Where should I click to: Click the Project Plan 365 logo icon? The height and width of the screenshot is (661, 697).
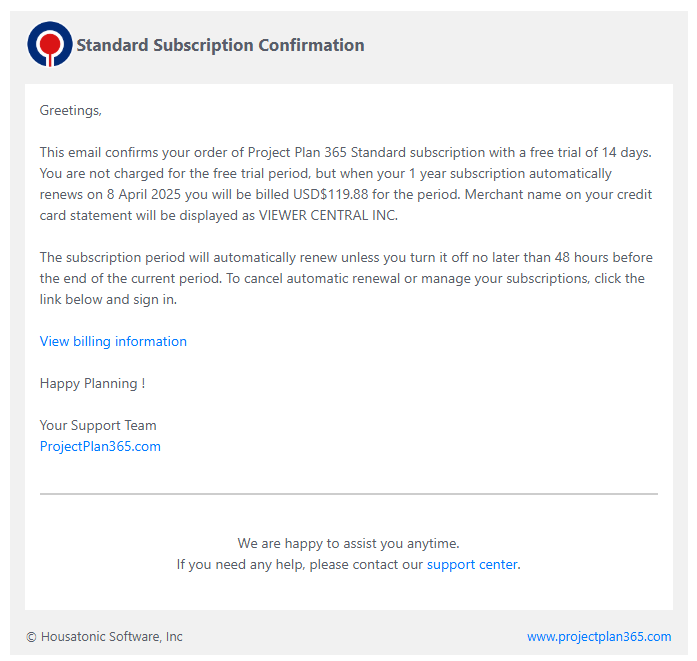click(x=49, y=44)
